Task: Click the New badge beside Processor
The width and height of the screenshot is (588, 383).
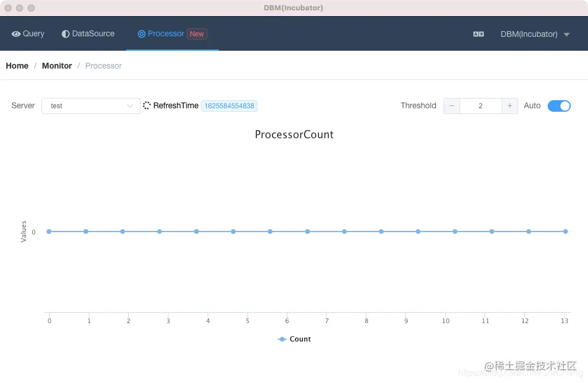Action: click(197, 34)
